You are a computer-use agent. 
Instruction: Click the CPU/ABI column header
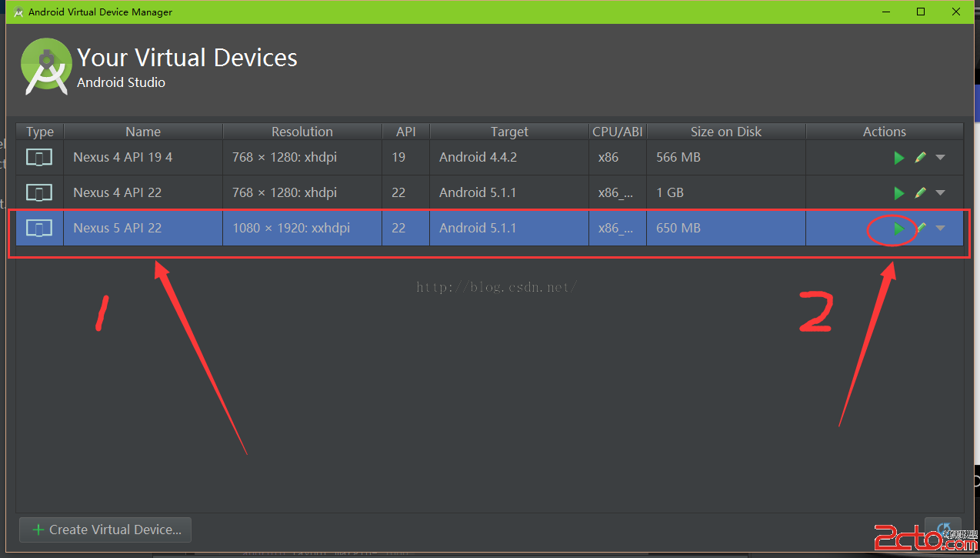tap(617, 132)
